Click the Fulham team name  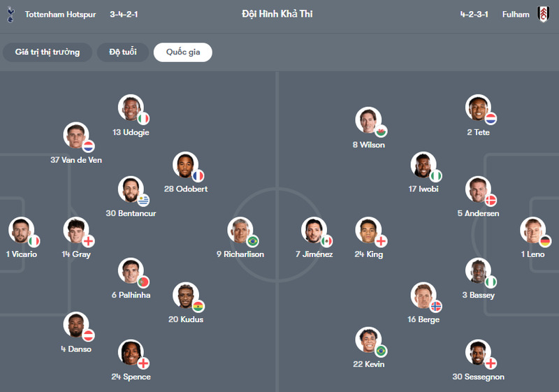[516, 15]
